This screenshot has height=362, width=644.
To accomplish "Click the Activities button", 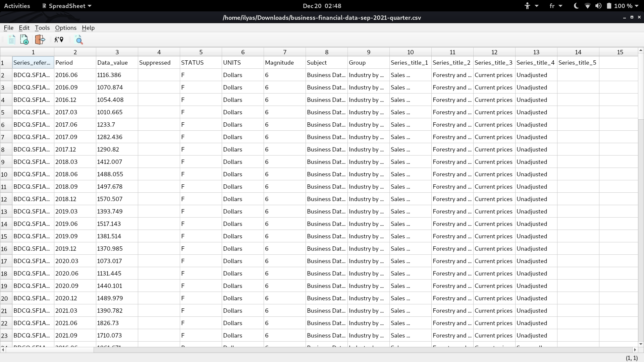I will [x=17, y=6].
